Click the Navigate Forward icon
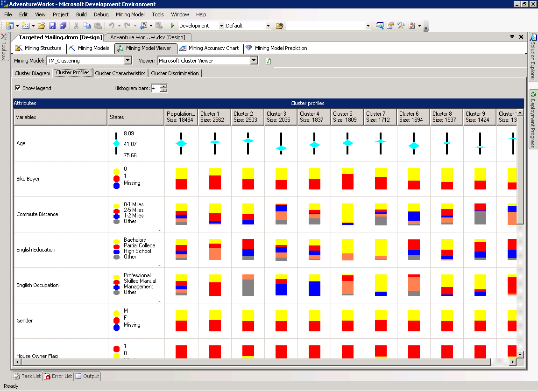This screenshot has width=538, height=392. [x=159, y=26]
